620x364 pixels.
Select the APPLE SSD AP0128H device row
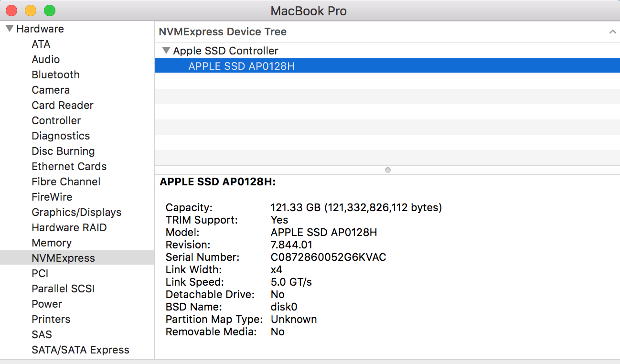pyautogui.click(x=387, y=66)
